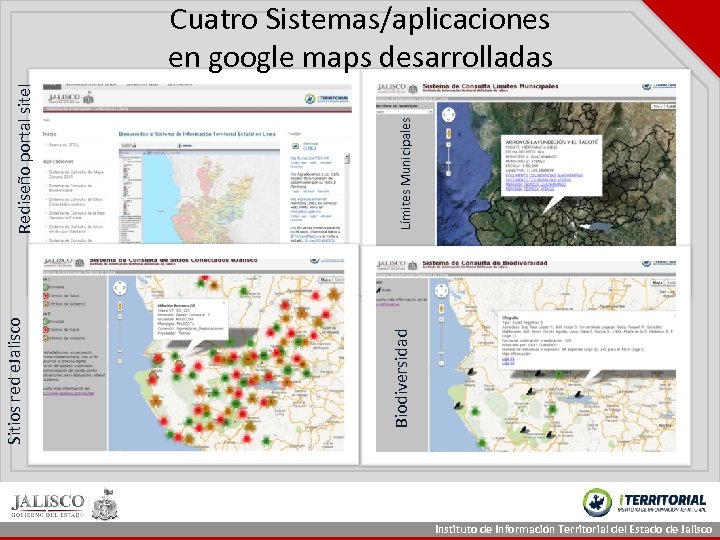Toggle Escuelas in the lower eJalisco legend group

(54, 321)
